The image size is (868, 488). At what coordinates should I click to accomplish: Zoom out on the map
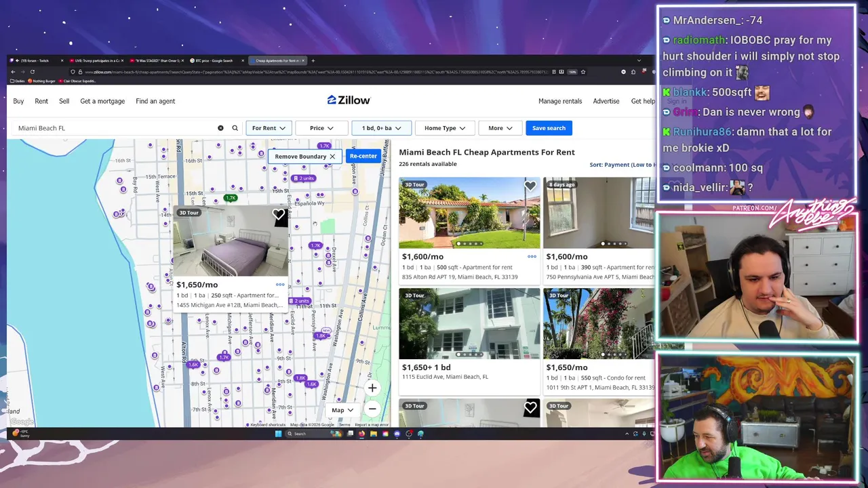[x=372, y=409]
